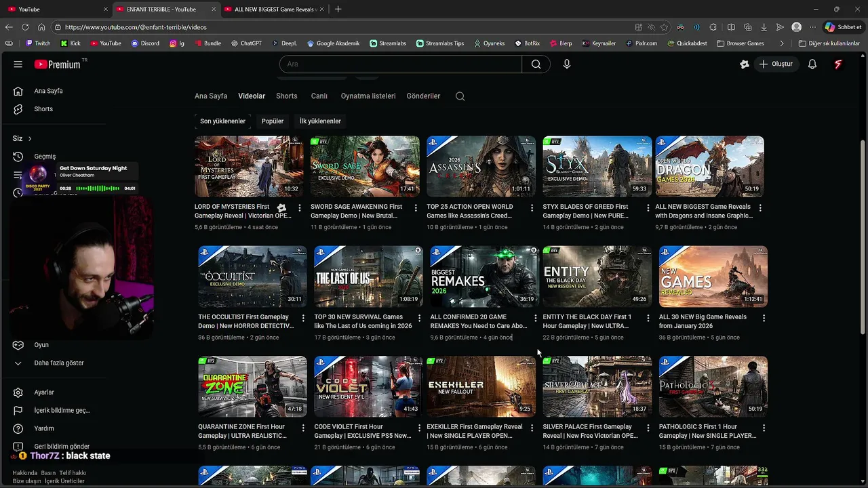
Task: Open Edge downloads icon
Action: (764, 27)
